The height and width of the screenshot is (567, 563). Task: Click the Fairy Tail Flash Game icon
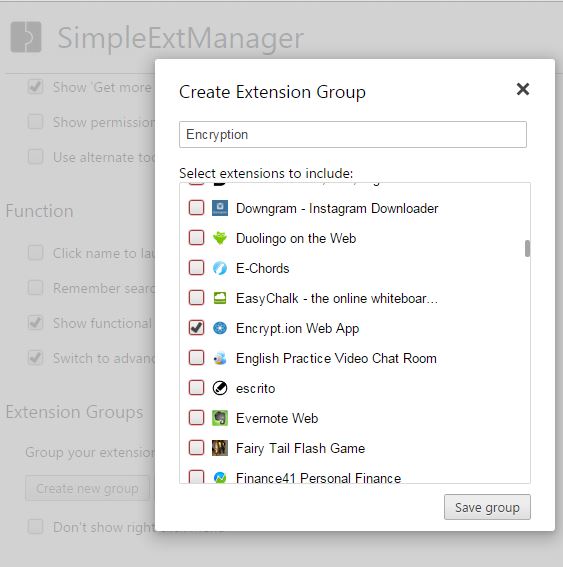tap(220, 448)
